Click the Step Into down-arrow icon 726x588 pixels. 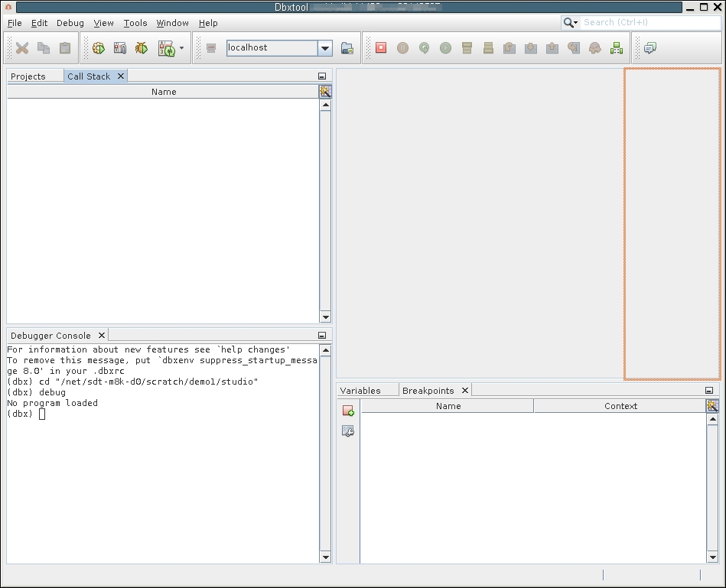click(x=531, y=47)
